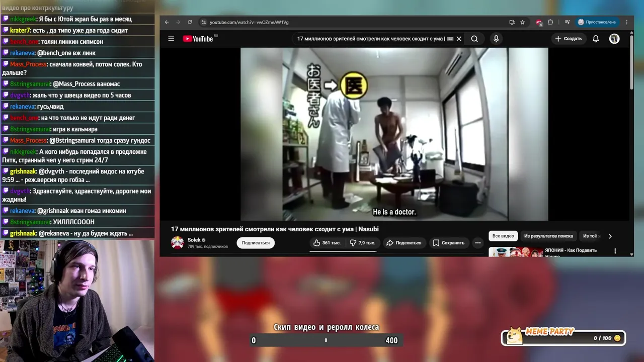Screen dimensions: 644x362
Task: Go back using the browser back arrow
Action: pyautogui.click(x=167, y=22)
